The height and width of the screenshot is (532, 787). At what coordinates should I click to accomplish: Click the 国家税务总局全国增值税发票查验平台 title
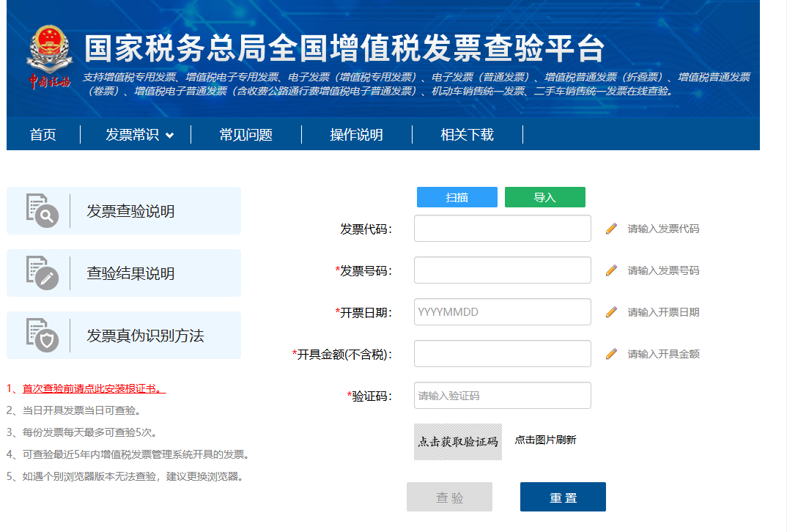pos(344,48)
